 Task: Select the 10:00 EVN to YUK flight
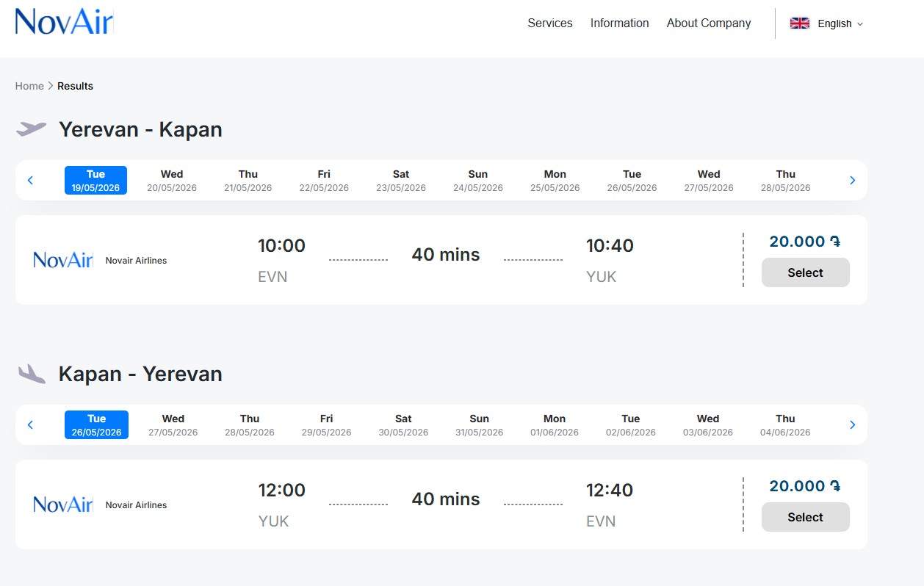pos(805,272)
